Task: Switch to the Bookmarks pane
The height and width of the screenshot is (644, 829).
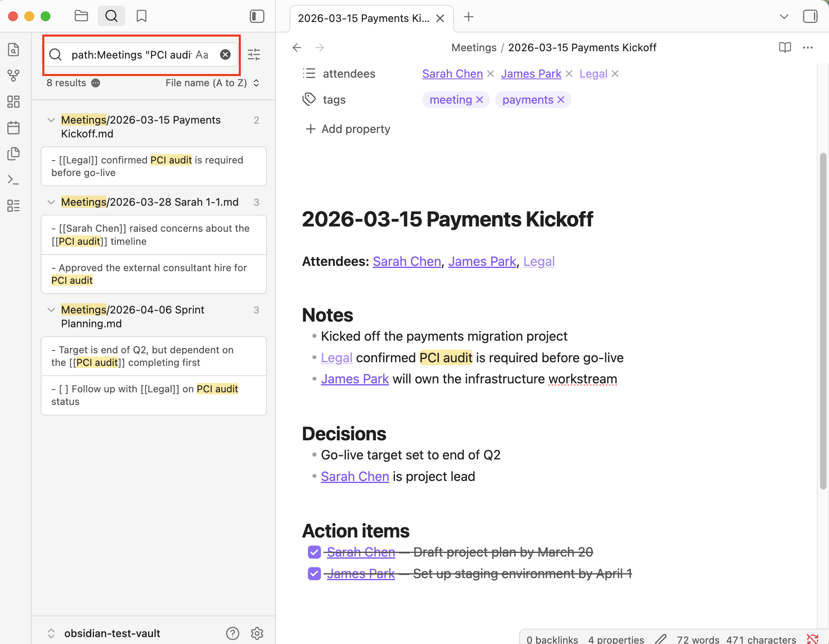Action: click(x=141, y=16)
